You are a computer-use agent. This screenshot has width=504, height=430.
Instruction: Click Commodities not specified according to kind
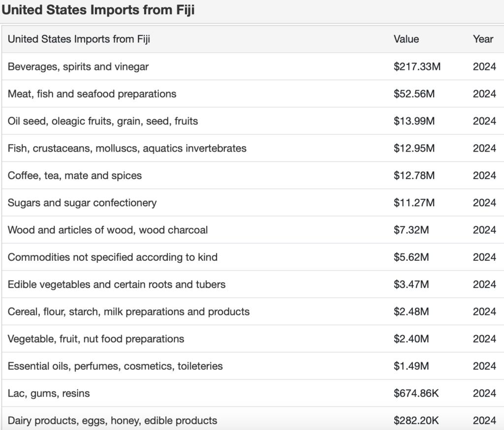coord(112,257)
